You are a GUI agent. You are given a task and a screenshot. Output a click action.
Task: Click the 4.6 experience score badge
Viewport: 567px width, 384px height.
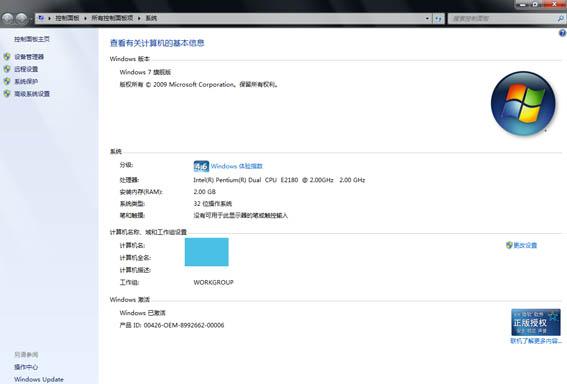coord(201,166)
